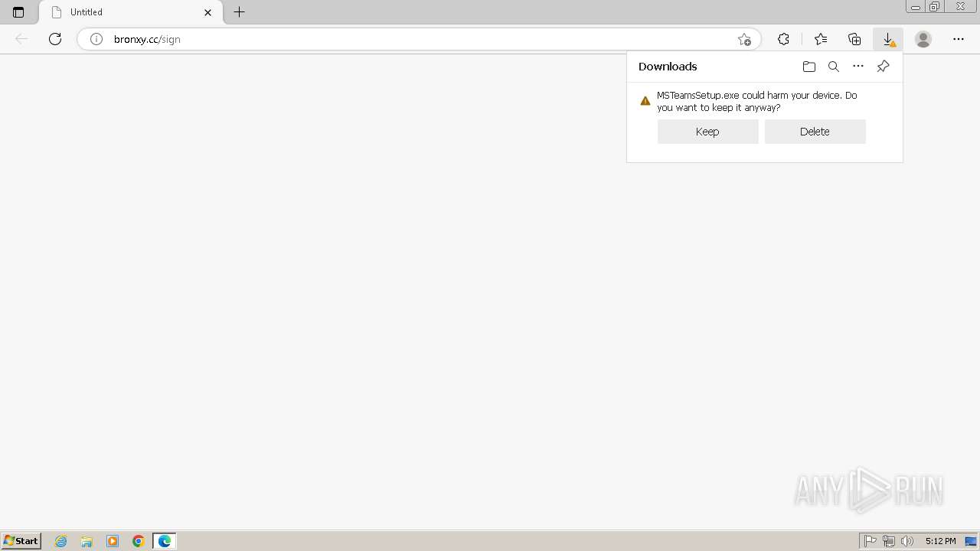980x551 pixels.
Task: Search downloads with magnifier icon
Action: click(x=834, y=67)
